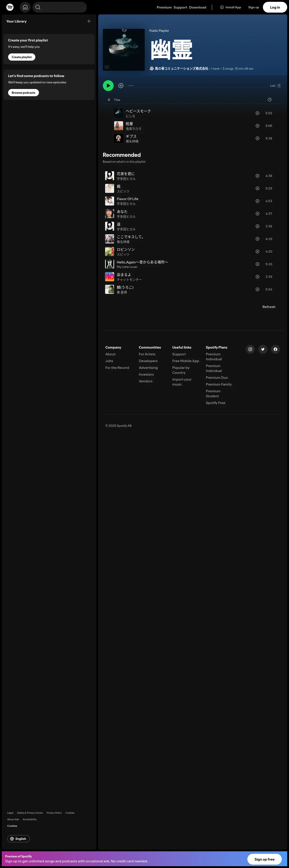Click Spotify Free footer link
This screenshot has width=289, height=868.
[216, 403]
